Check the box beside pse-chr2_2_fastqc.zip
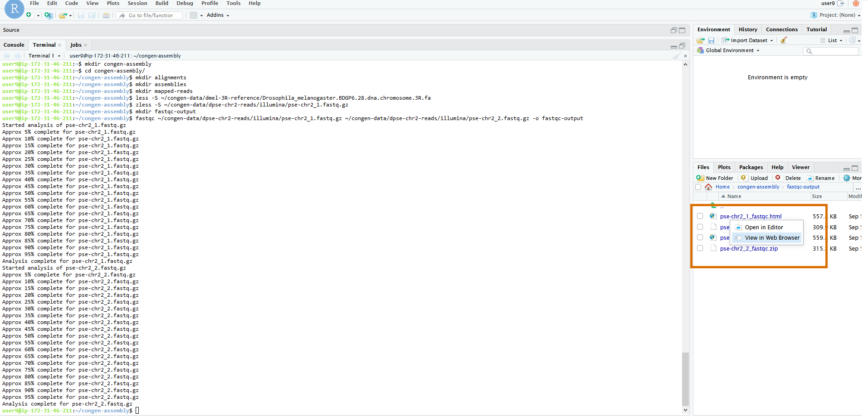The image size is (868, 416). click(x=700, y=248)
